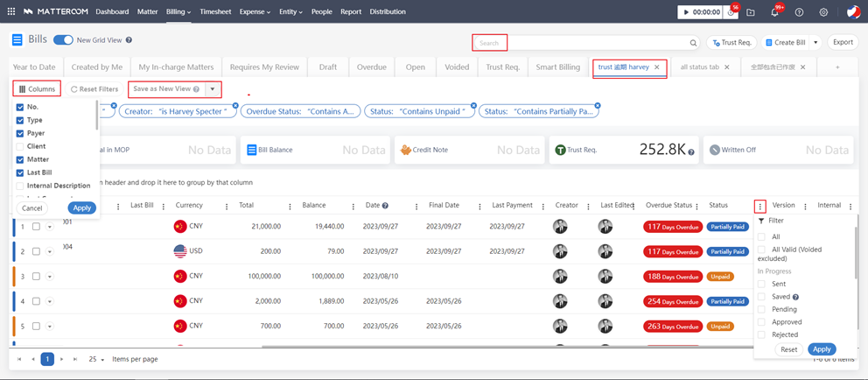Click the search magnifier icon
The width and height of the screenshot is (868, 380).
[693, 43]
